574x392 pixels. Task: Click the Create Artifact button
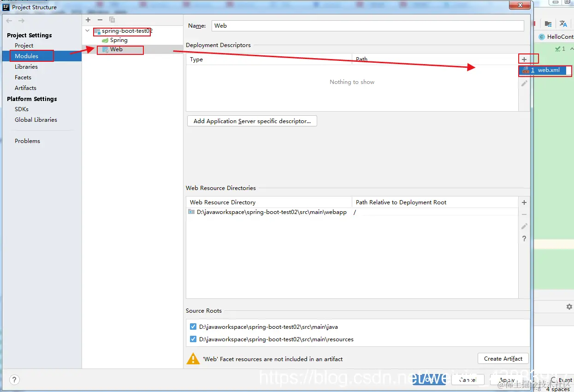click(x=503, y=358)
